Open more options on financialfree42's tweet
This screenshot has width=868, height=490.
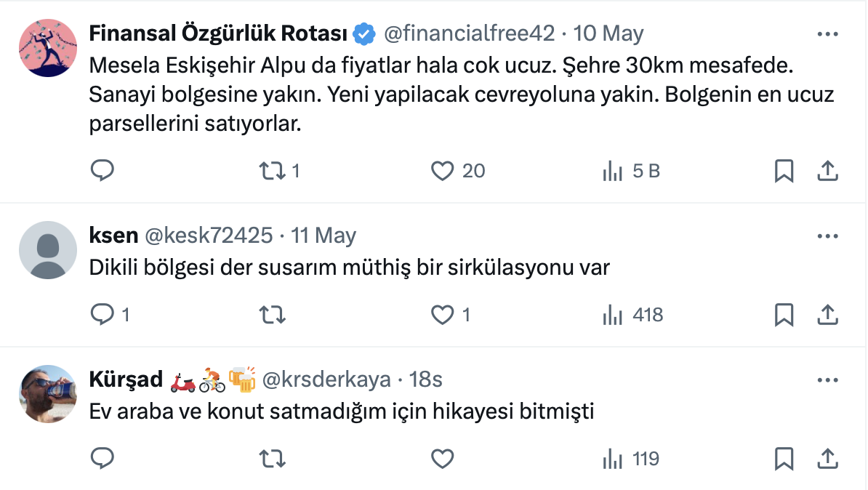827,34
